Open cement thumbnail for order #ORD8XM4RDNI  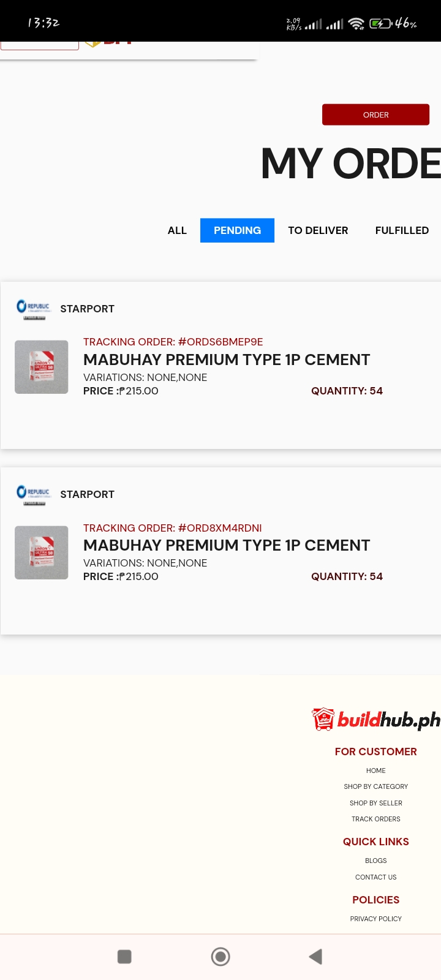point(42,552)
